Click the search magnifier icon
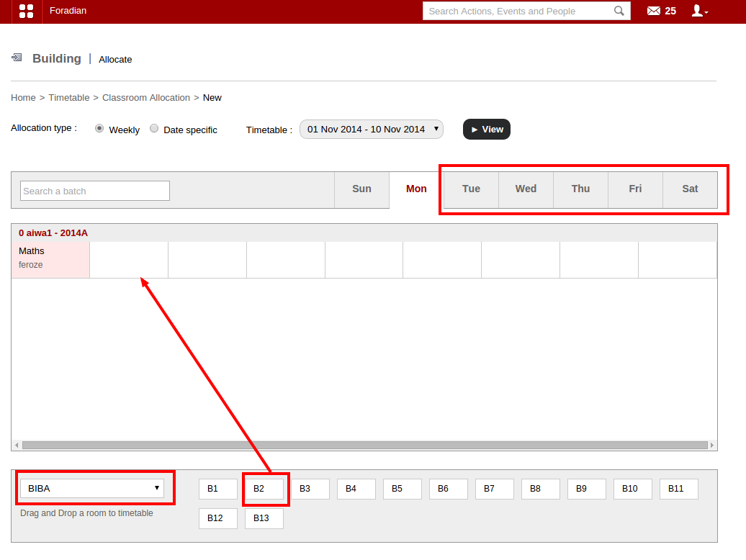 coord(619,11)
